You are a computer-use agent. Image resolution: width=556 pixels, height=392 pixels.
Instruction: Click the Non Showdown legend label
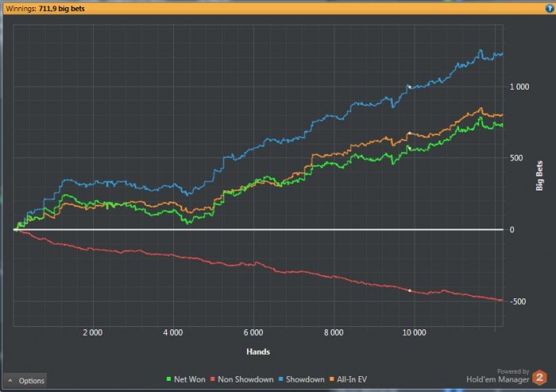[245, 379]
